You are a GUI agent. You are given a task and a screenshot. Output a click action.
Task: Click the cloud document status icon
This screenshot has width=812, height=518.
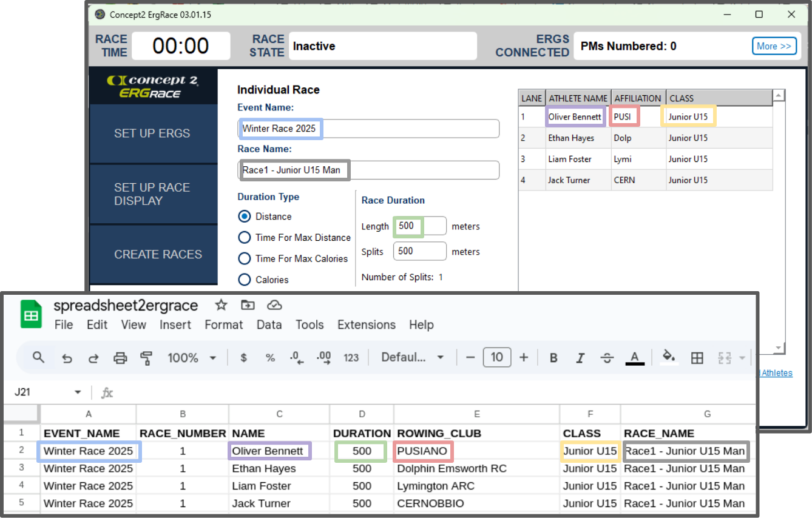pos(274,305)
